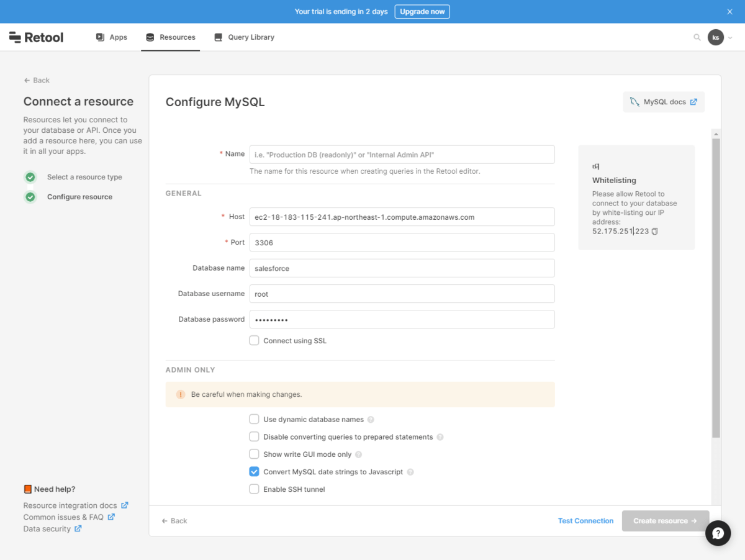This screenshot has height=560, width=745.
Task: Go to the Query Library tab
Action: click(x=244, y=37)
